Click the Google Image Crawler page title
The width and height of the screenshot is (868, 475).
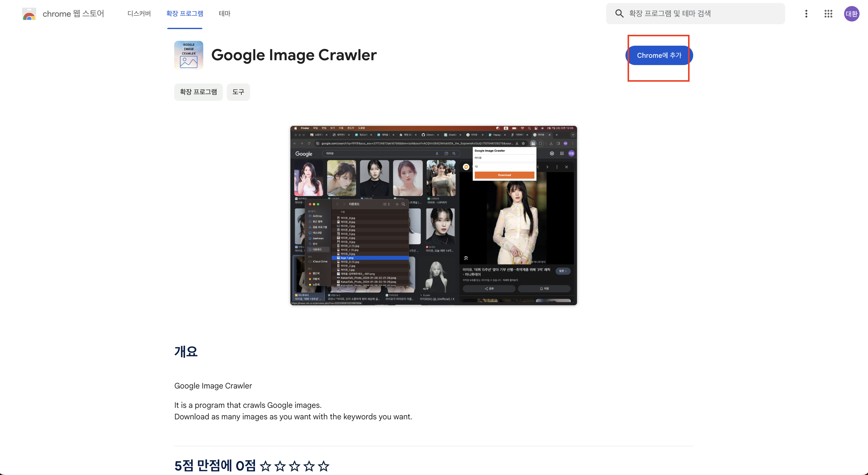pos(293,55)
